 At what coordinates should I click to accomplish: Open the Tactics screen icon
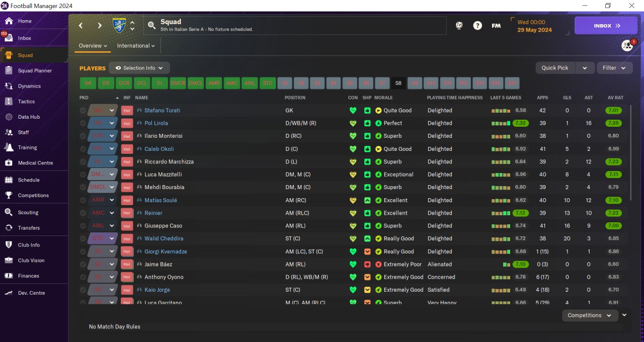9,102
